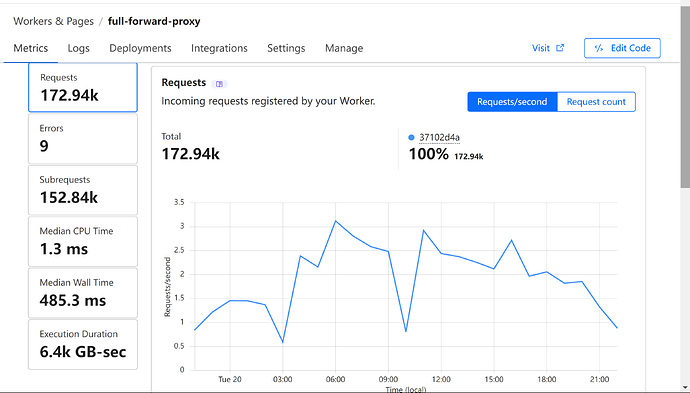Open the Settings tab
The image size is (690, 393).
[286, 48]
